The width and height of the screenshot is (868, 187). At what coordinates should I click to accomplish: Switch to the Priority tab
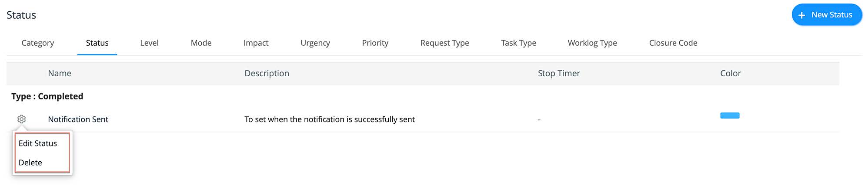coord(375,43)
